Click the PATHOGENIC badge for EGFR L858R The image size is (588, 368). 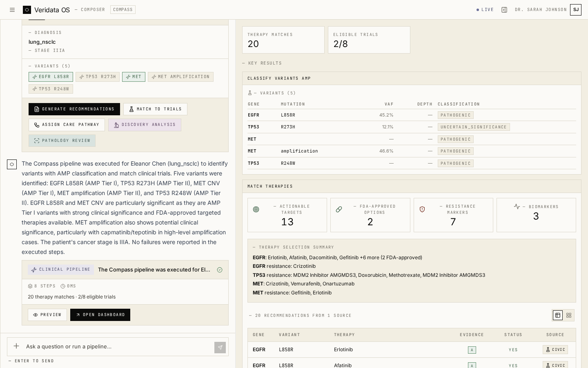(x=456, y=115)
